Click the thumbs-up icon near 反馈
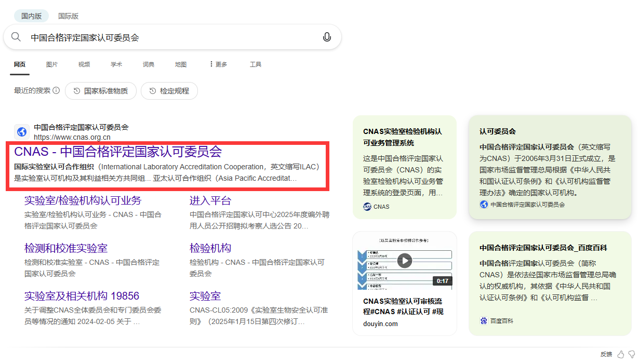 pyautogui.click(x=621, y=354)
